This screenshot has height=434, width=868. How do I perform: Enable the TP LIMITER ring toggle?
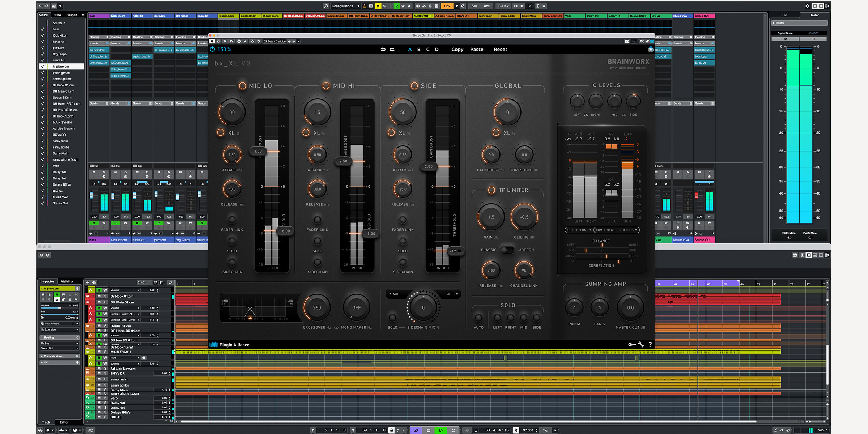(492, 190)
